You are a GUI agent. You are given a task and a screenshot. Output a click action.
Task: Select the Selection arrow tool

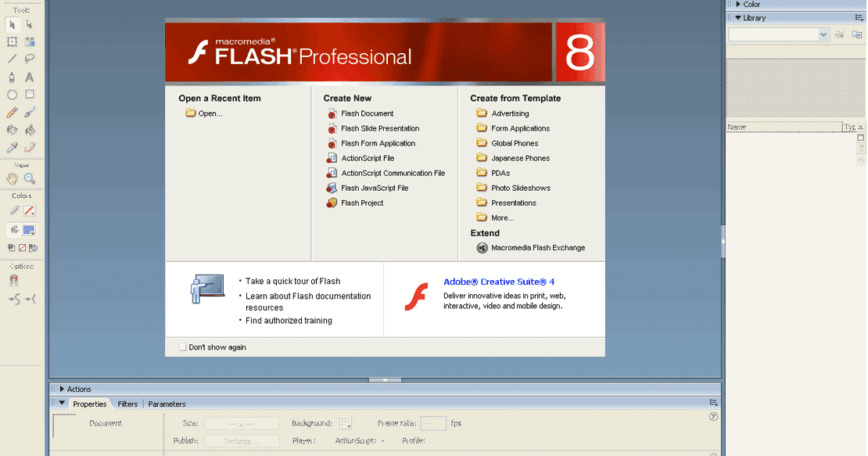[13, 24]
